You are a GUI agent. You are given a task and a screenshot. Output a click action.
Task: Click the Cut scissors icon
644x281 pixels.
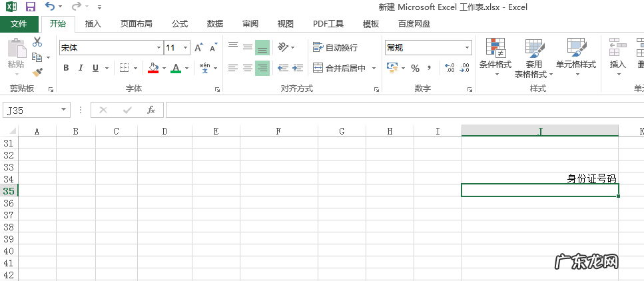37,43
